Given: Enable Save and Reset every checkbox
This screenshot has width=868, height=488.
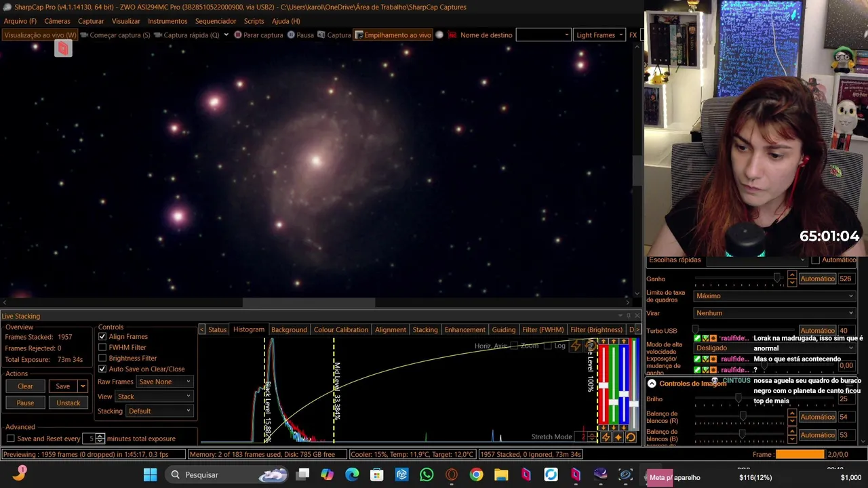Looking at the screenshot, I should click(10, 439).
